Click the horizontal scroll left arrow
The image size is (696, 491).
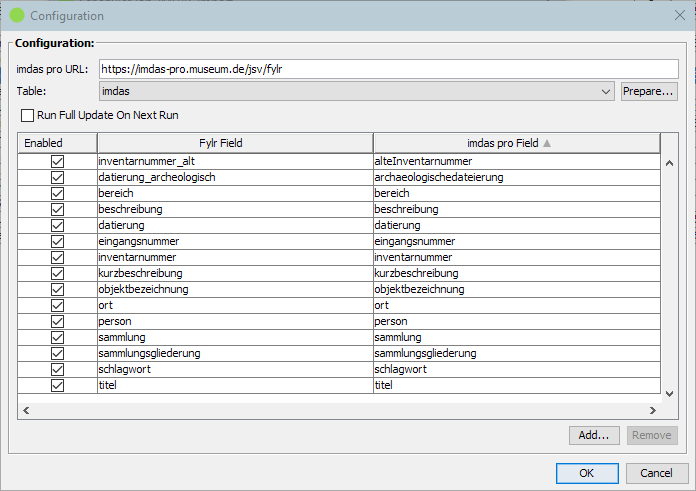click(26, 411)
